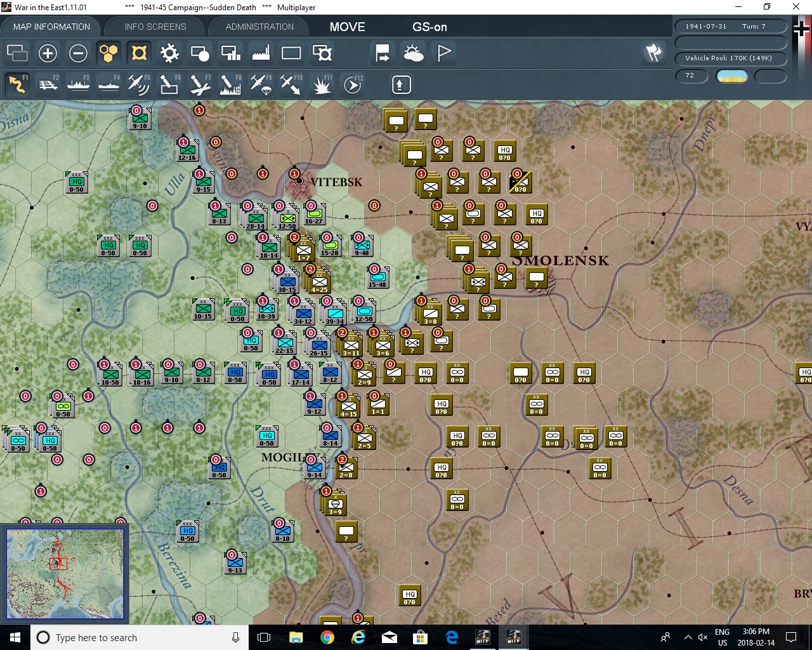Select the 15-48 cyan motorized unit

(377, 278)
